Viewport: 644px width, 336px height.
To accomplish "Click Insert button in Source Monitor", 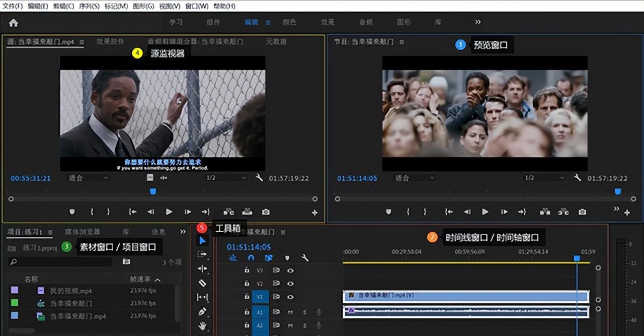I will point(229,212).
